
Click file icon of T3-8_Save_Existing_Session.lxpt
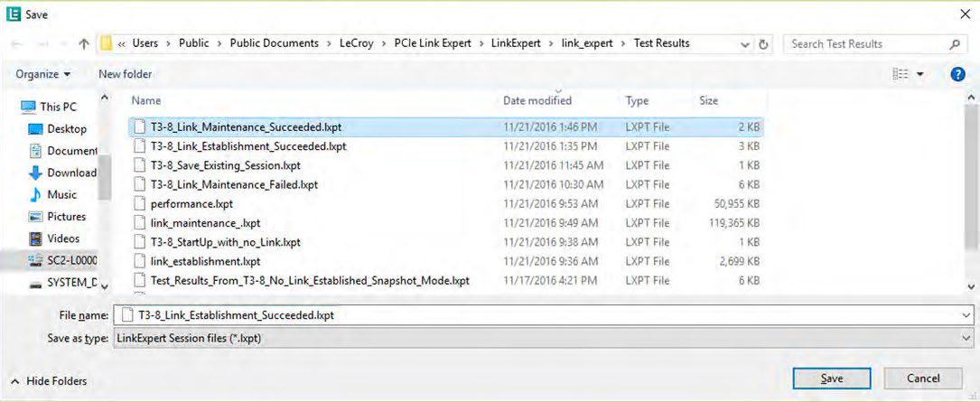click(x=139, y=165)
